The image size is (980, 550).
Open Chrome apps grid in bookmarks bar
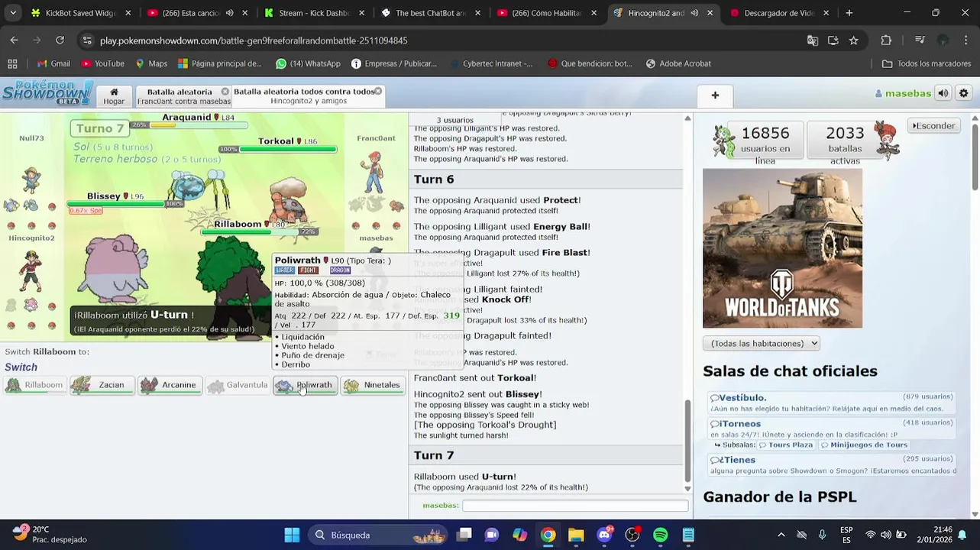(12, 63)
